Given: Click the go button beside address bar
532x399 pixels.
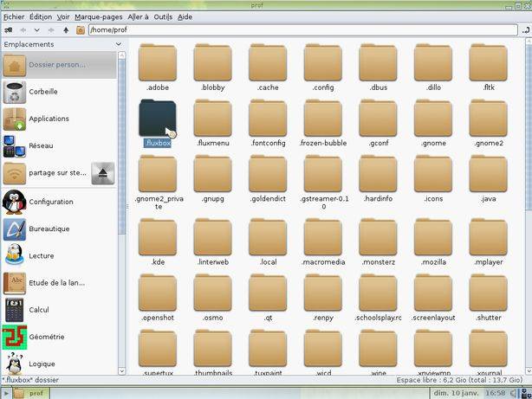Looking at the screenshot, I should pyautogui.click(x=526, y=30).
